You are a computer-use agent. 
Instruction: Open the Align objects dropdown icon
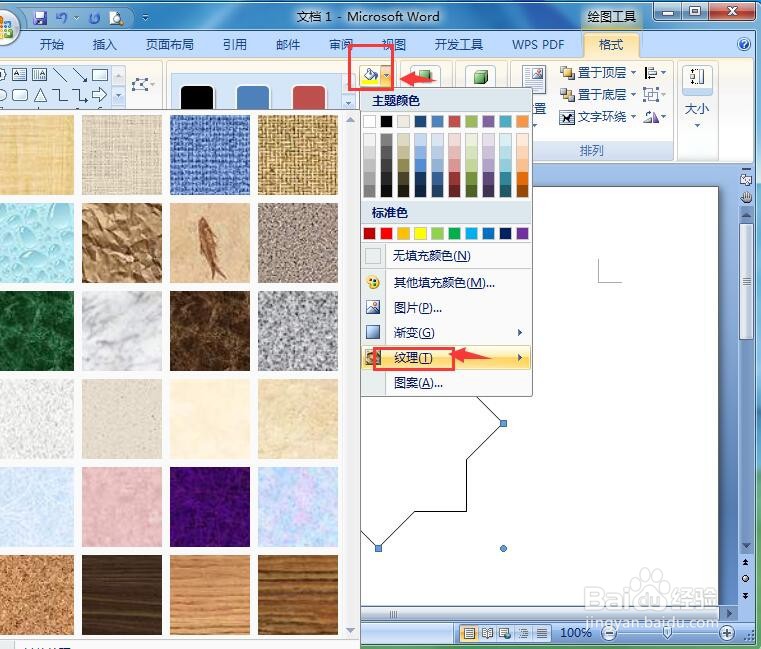[x=655, y=73]
